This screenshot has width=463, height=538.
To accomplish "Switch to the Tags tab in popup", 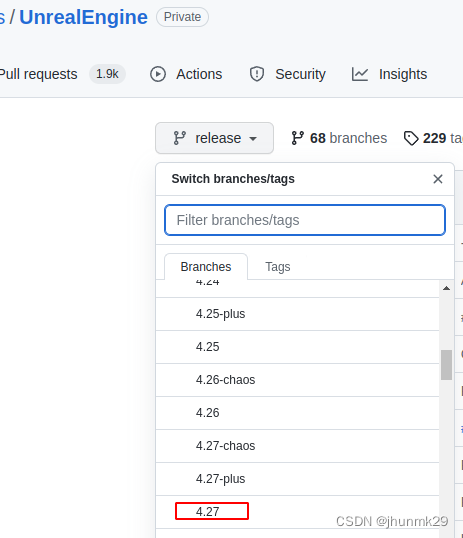I will (278, 267).
